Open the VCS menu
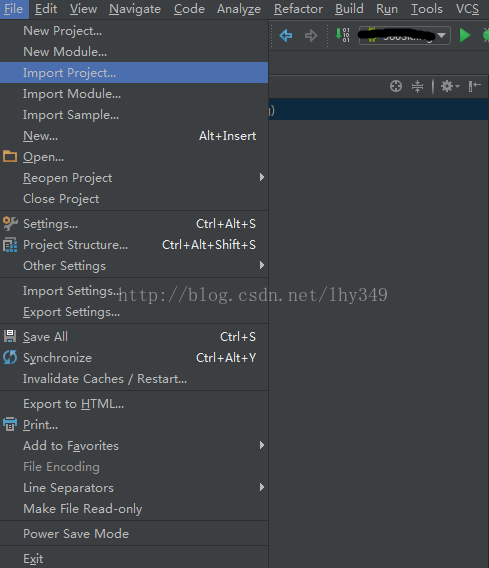This screenshot has width=489, height=568. (x=467, y=9)
